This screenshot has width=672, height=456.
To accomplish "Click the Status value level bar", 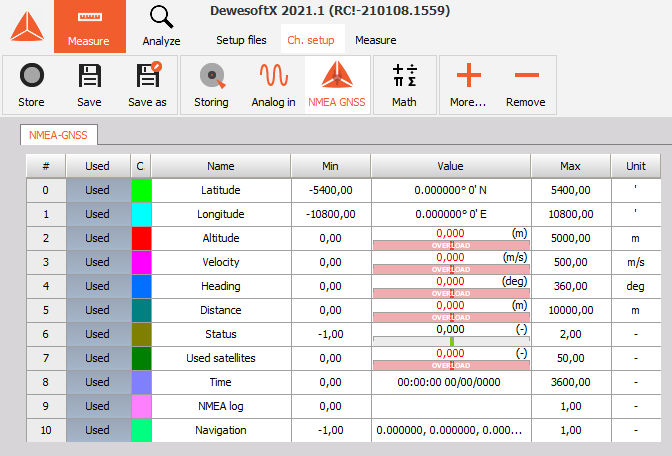I will 451,341.
